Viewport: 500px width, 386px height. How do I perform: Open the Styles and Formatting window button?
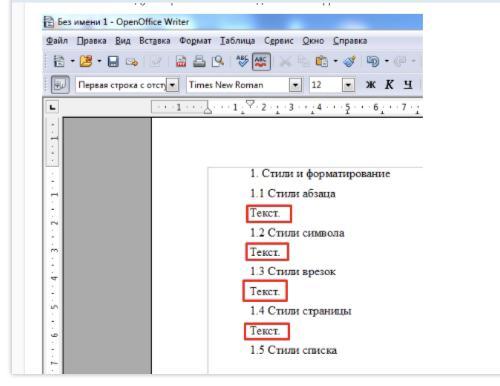pos(60,85)
